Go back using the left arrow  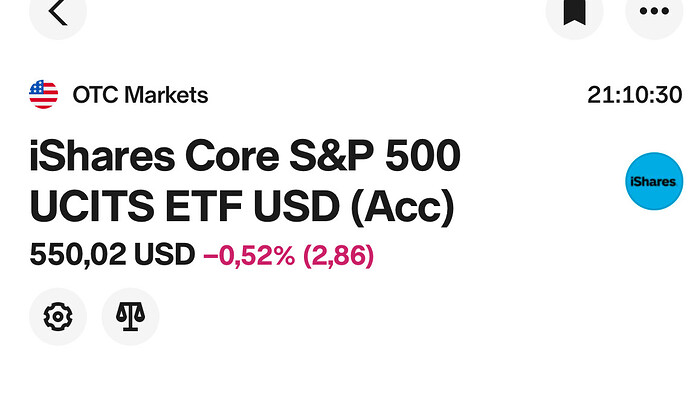point(58,14)
